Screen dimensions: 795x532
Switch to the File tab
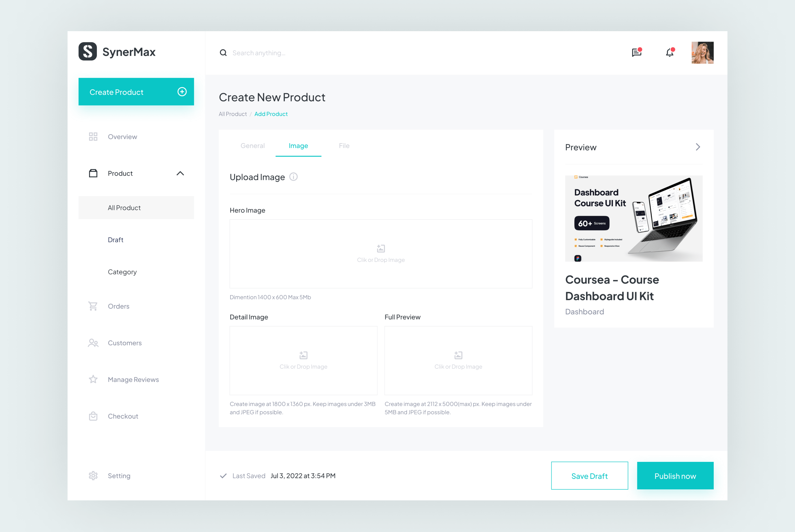(343, 145)
